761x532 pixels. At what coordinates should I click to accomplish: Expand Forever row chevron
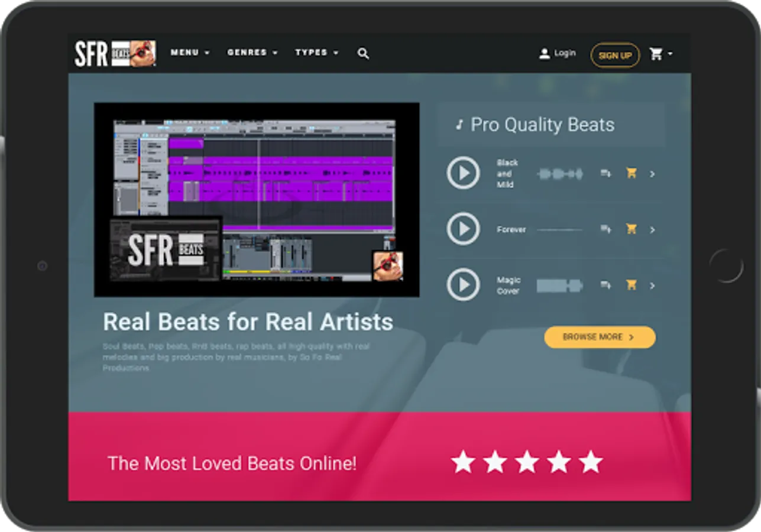pos(652,230)
